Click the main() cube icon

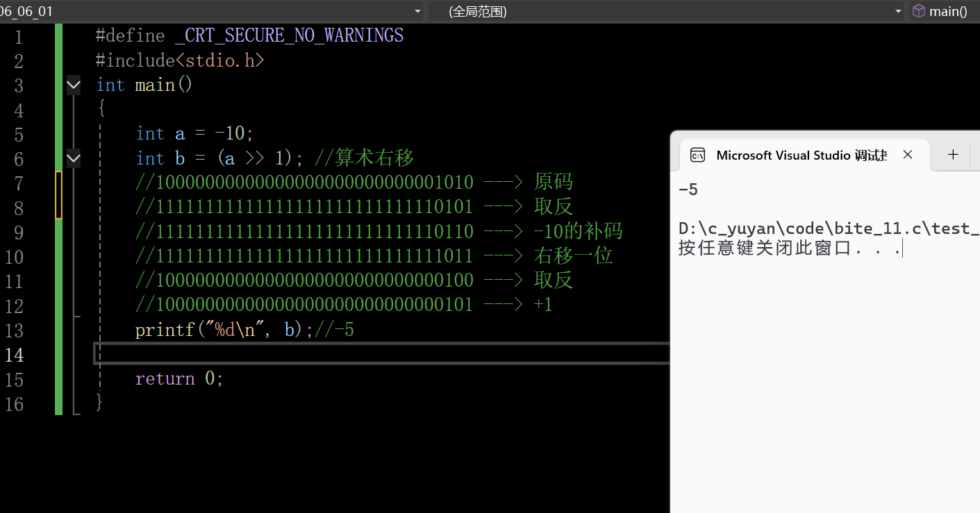point(919,11)
